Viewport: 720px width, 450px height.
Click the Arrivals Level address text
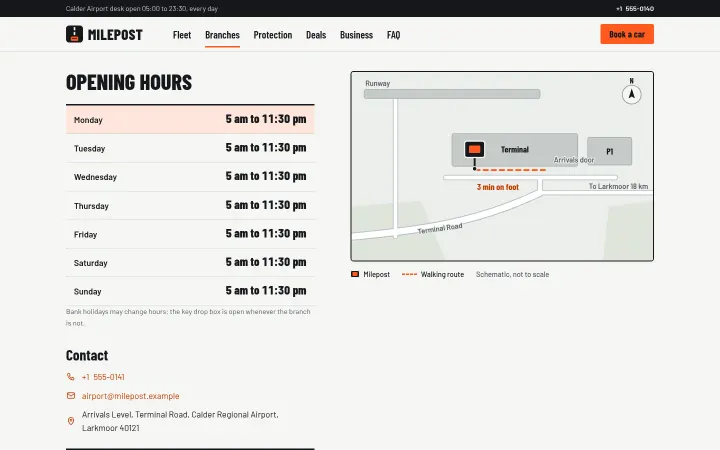click(x=180, y=421)
